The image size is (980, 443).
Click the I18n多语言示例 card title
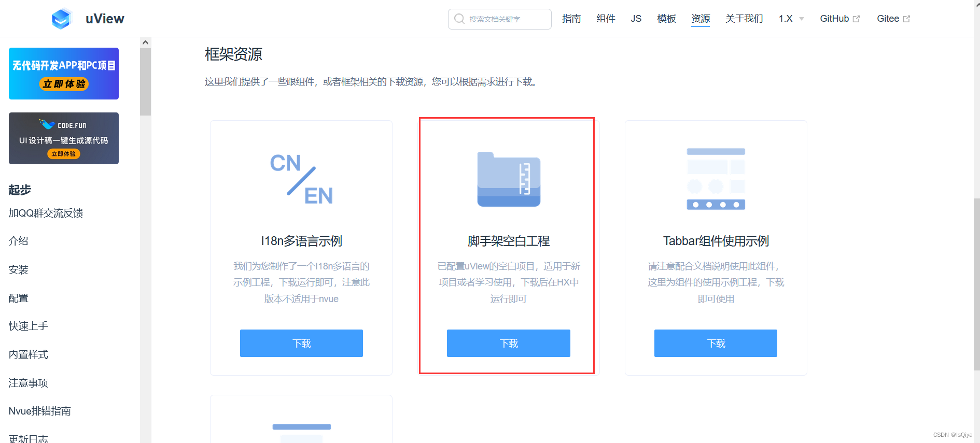click(301, 241)
